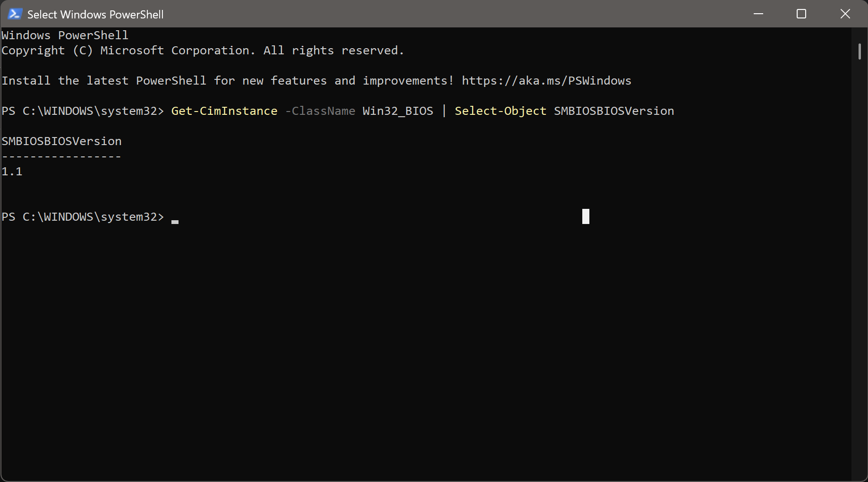Click the white selection block in the terminal
The height and width of the screenshot is (482, 868).
586,216
